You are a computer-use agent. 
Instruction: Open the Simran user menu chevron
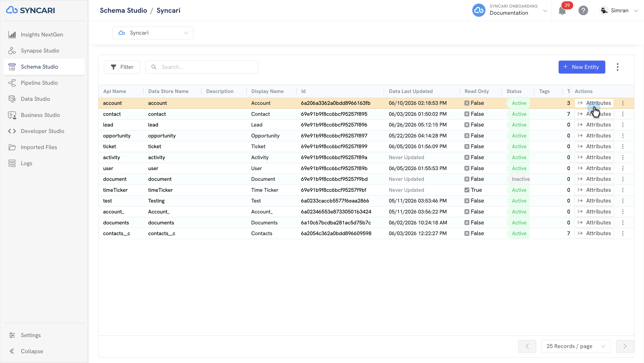click(x=636, y=11)
